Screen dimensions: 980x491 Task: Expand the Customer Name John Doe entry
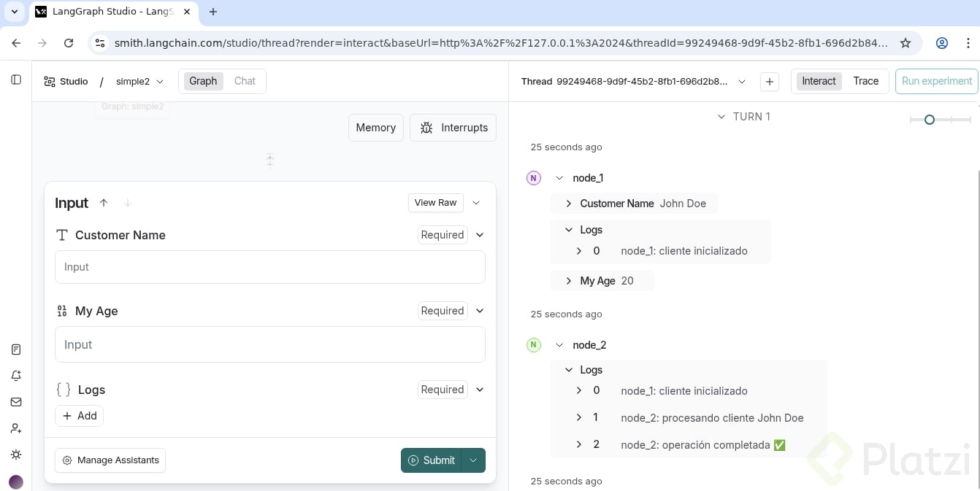coord(569,204)
